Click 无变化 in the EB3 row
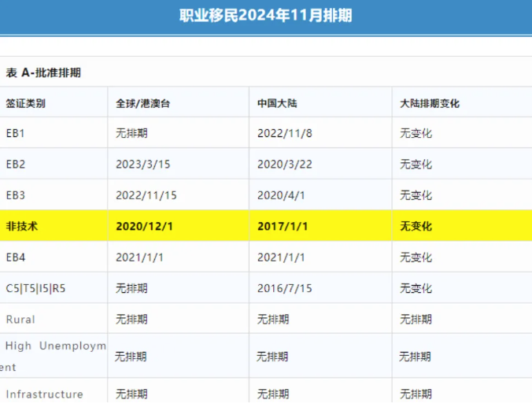Viewport: 532px width, 411px height. (x=416, y=195)
